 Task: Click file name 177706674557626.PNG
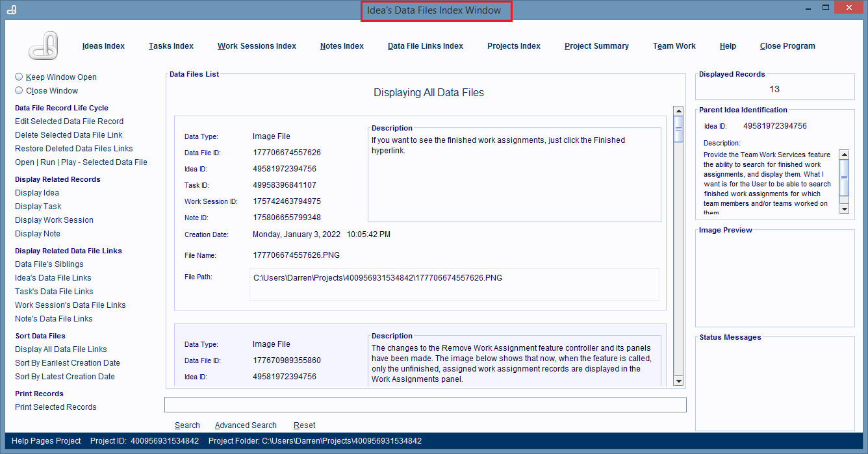[x=296, y=255]
